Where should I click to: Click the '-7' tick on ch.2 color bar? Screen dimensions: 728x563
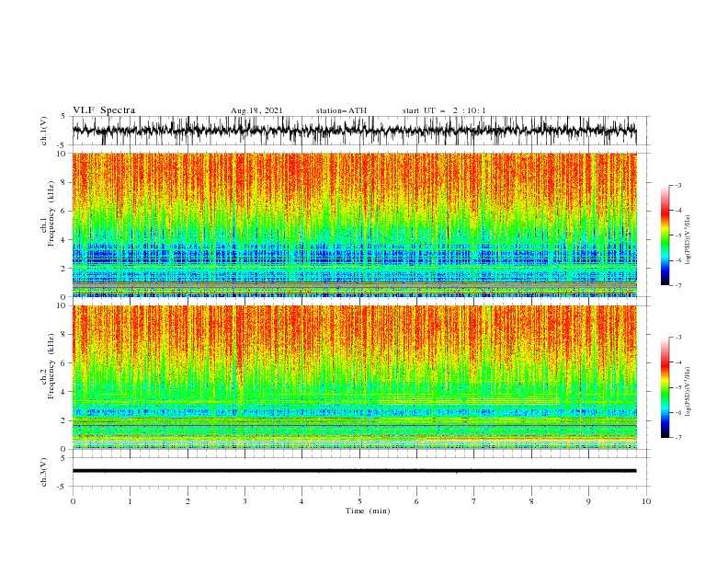tap(677, 438)
